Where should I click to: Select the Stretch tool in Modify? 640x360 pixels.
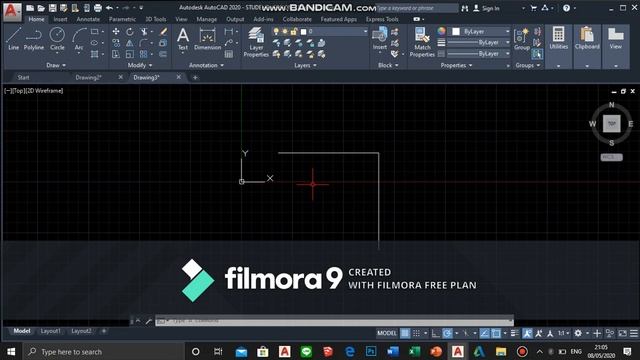pyautogui.click(x=116, y=54)
